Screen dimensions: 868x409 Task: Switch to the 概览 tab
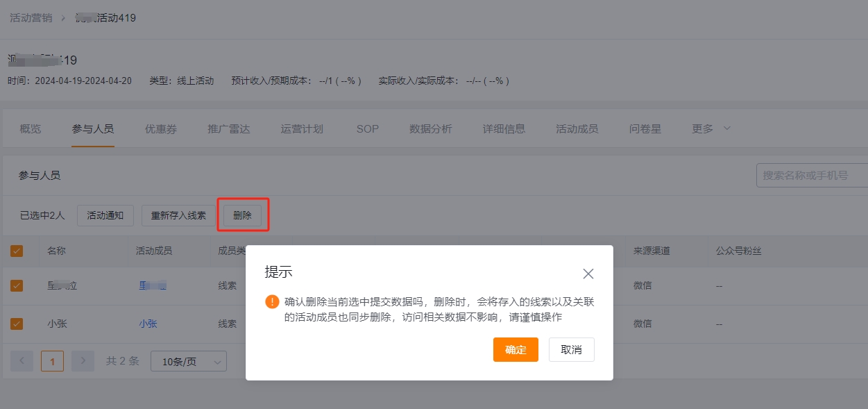30,128
